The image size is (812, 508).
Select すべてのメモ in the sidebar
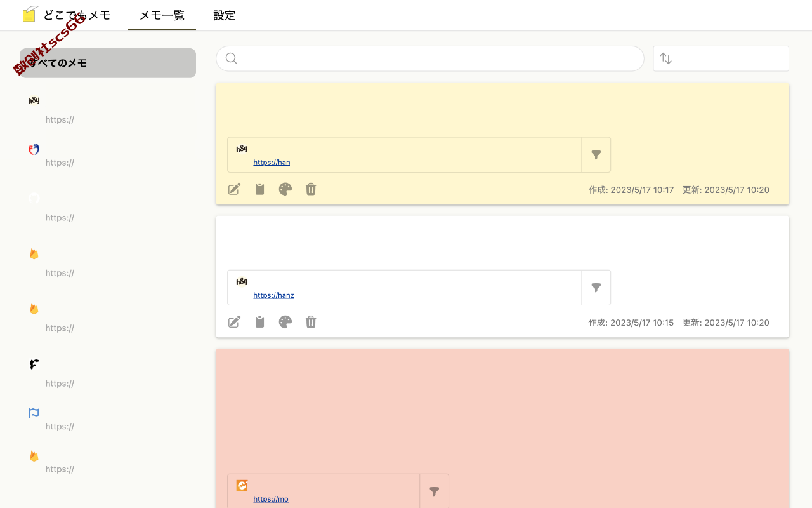108,63
